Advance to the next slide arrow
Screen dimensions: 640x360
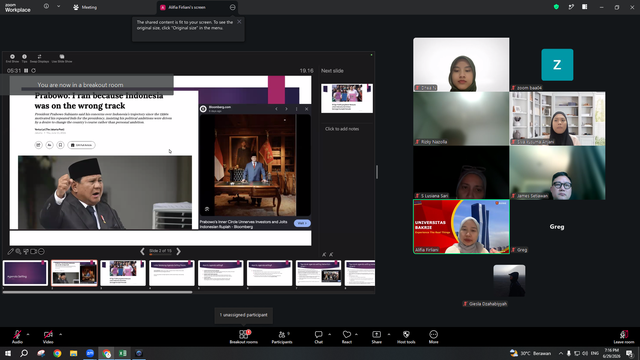pyautogui.click(x=178, y=251)
